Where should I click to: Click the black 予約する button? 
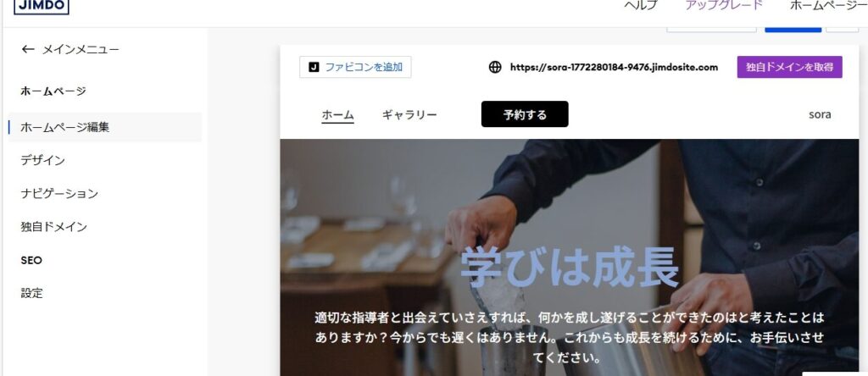coord(525,114)
